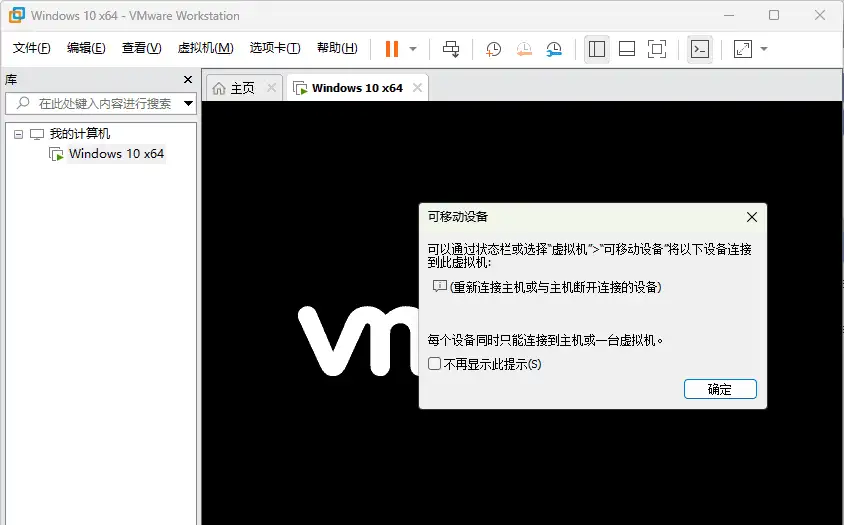Switch to the 主页 tab
Screen dimensions: 844x525
pyautogui.click(x=242, y=88)
